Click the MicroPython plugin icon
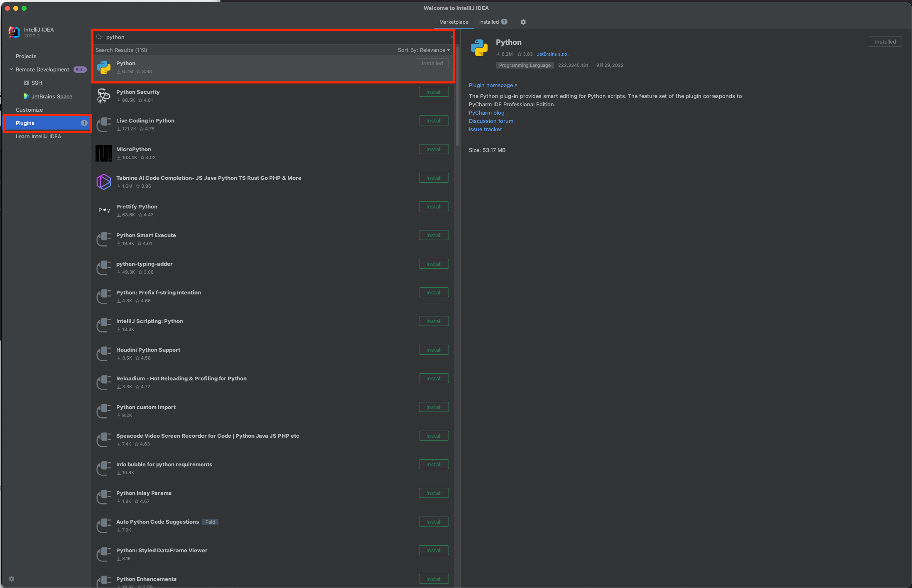The width and height of the screenshot is (912, 588). click(x=104, y=153)
